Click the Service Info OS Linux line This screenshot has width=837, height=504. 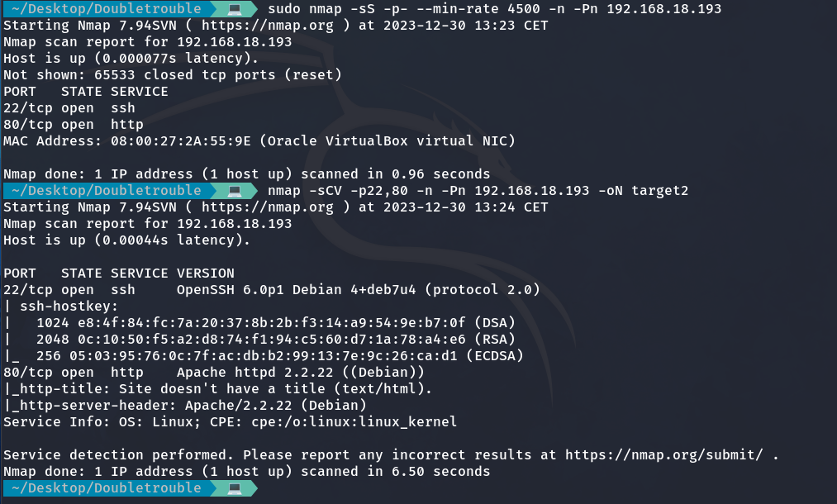click(x=230, y=422)
